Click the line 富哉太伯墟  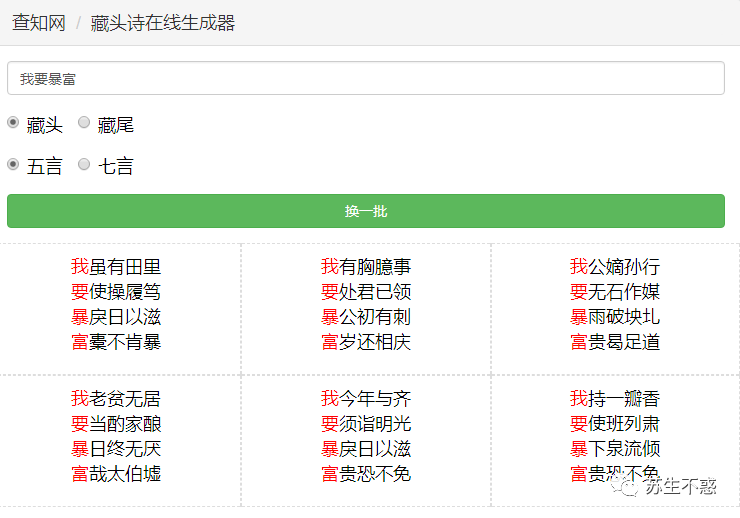tap(116, 474)
